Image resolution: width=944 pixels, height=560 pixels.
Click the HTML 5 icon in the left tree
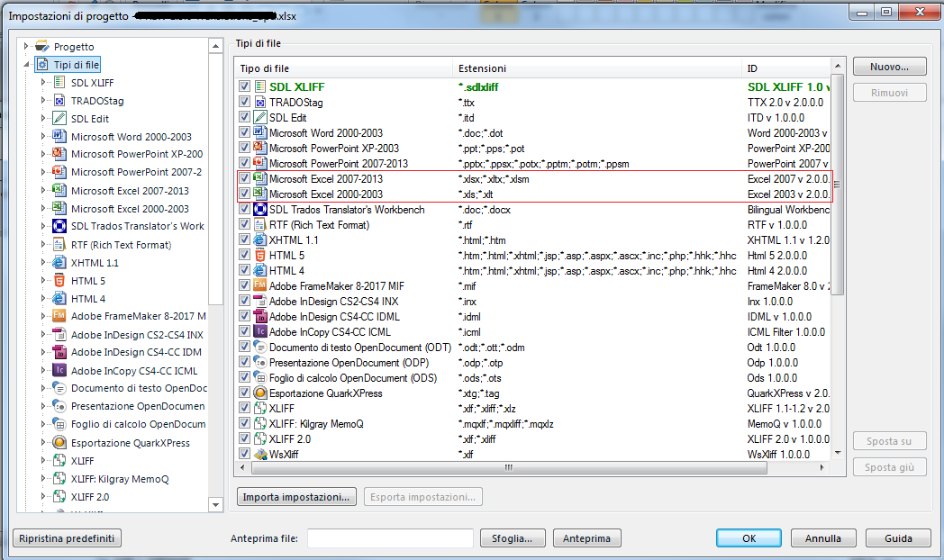[x=59, y=280]
